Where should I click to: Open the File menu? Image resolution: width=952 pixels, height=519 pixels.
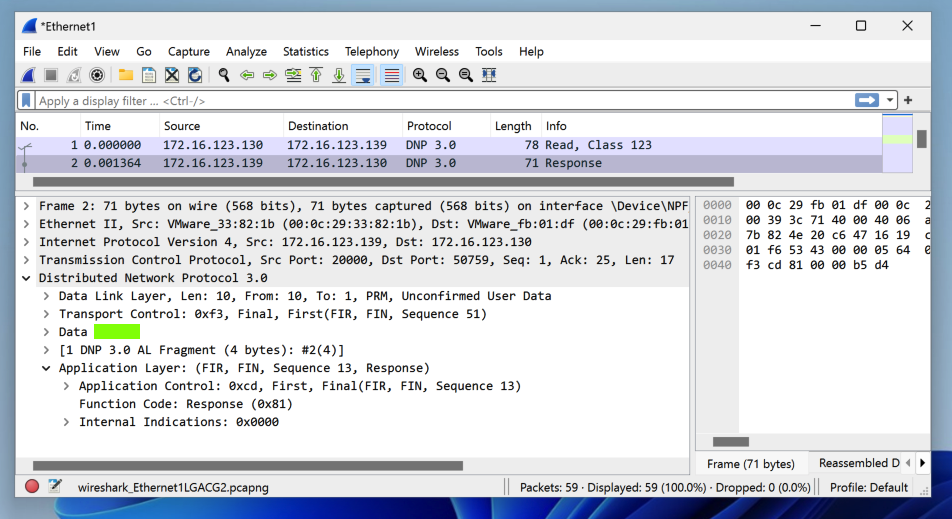tap(32, 52)
